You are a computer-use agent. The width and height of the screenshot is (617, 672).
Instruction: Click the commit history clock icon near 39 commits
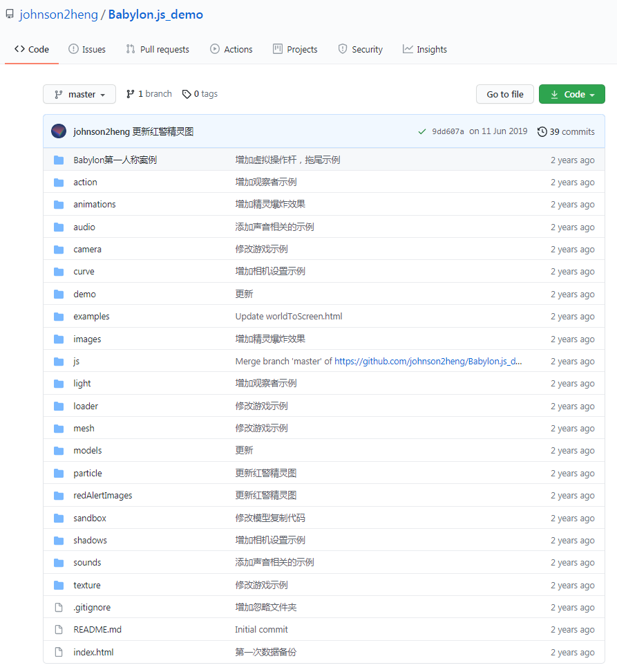coord(541,131)
